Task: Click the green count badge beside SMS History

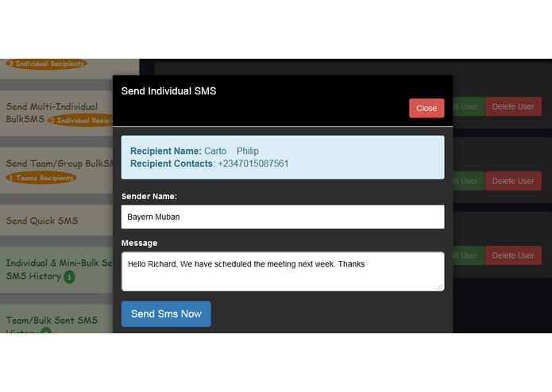Action: [69, 277]
